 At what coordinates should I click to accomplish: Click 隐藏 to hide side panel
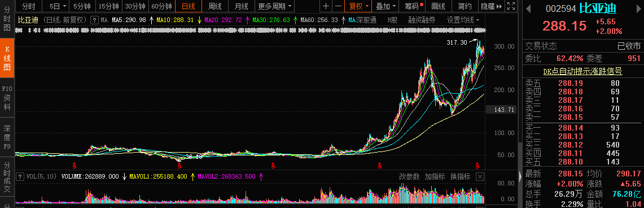491,6
